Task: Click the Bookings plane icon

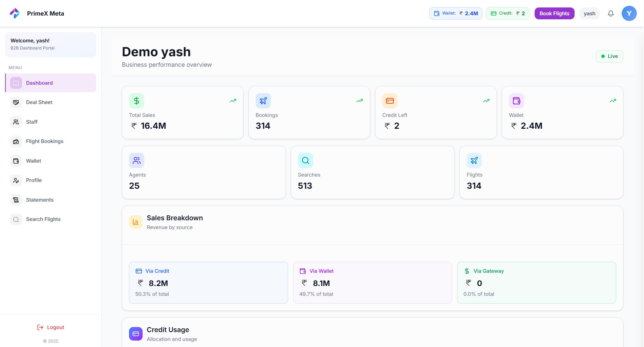Action: point(263,101)
